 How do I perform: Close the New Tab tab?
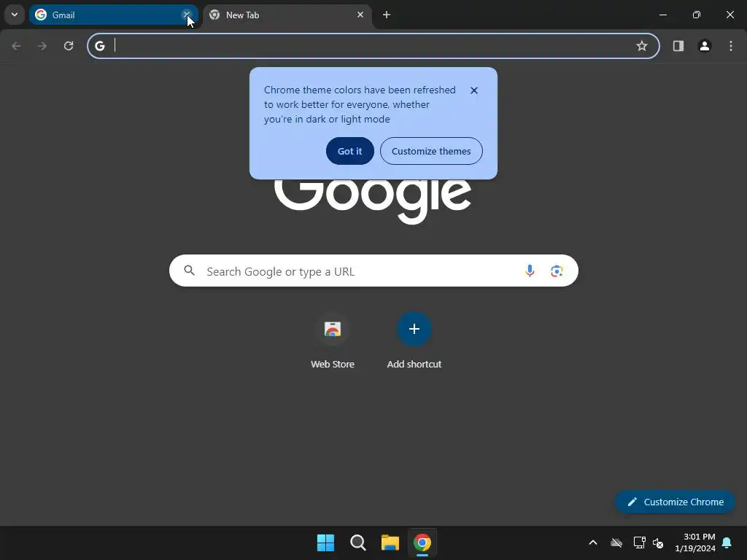pos(360,15)
